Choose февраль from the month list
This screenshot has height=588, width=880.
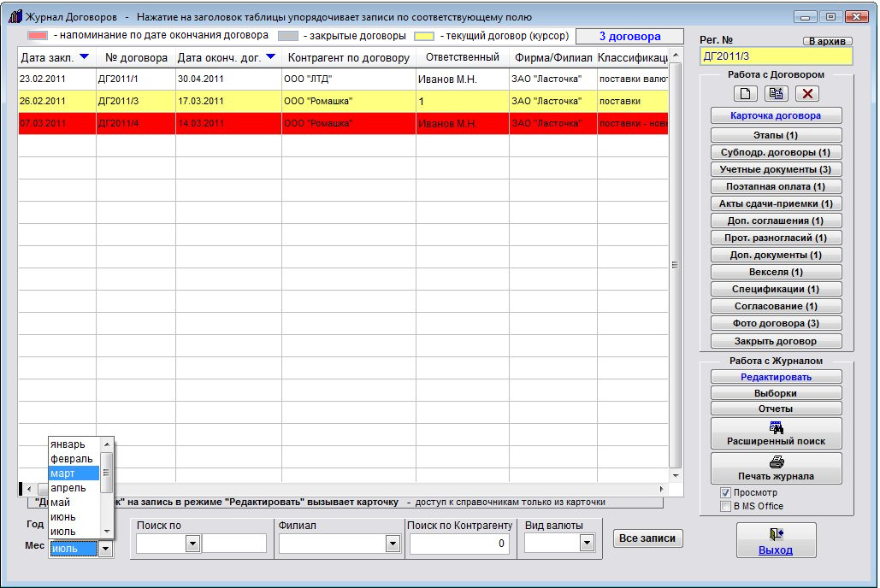[71, 459]
